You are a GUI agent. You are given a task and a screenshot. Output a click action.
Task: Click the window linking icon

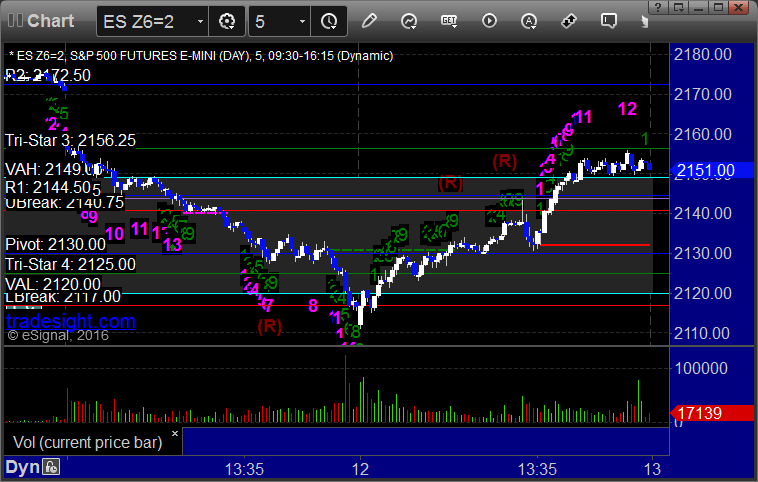tap(568, 21)
